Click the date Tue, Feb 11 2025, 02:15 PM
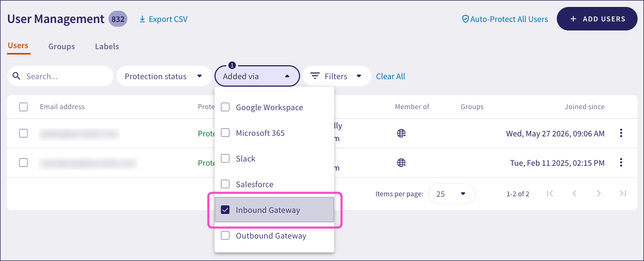 point(556,162)
